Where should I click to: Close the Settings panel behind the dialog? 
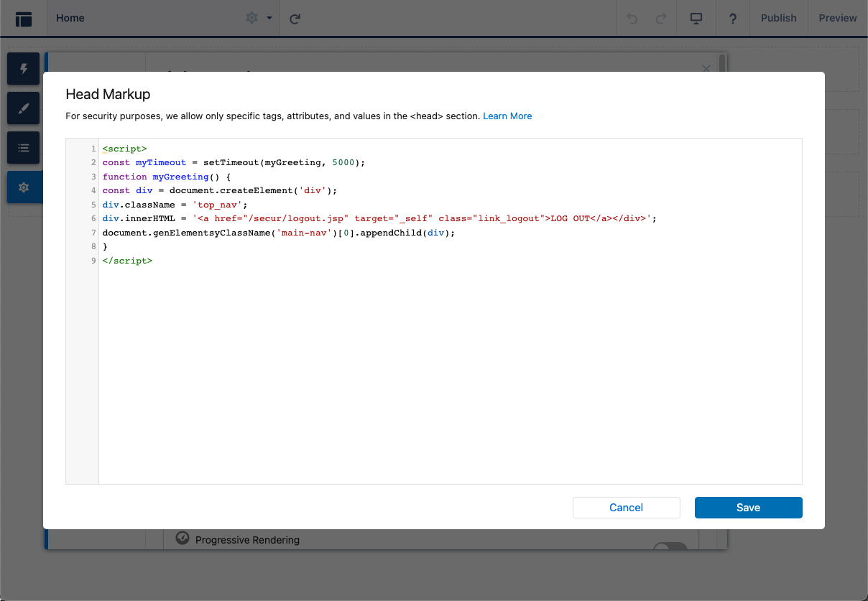click(x=706, y=69)
